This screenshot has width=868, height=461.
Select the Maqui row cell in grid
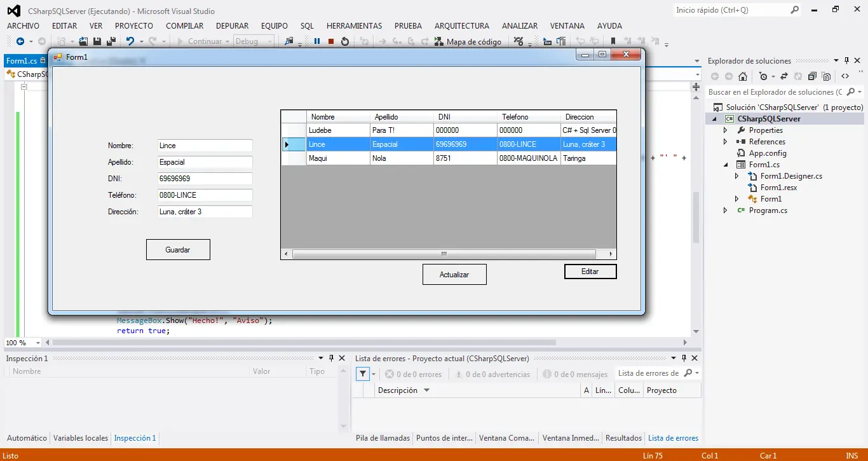click(338, 158)
